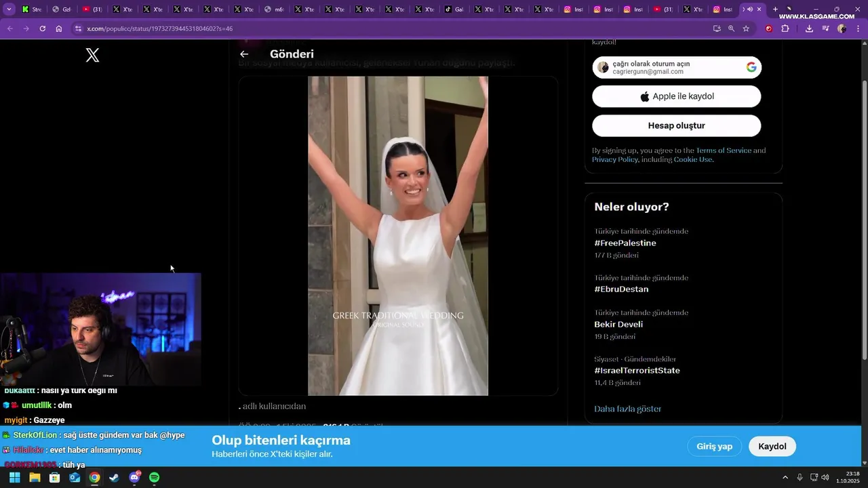The height and width of the screenshot is (488, 868).
Task: Click the 'Gönderi' heading text
Action: point(292,54)
